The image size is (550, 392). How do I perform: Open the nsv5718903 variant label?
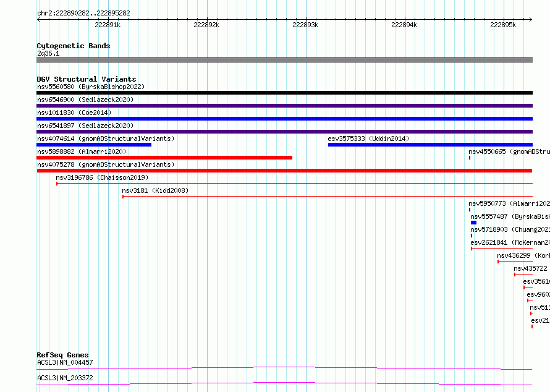click(x=510, y=229)
